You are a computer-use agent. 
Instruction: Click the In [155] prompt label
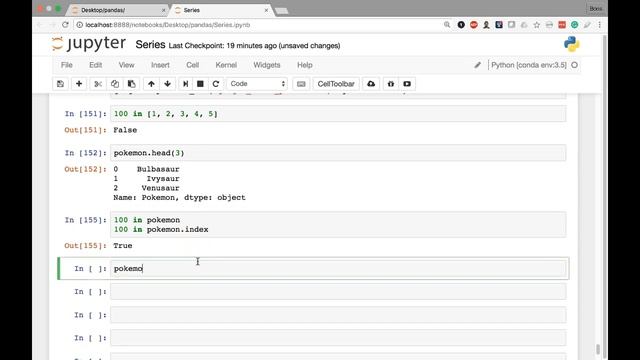point(86,220)
